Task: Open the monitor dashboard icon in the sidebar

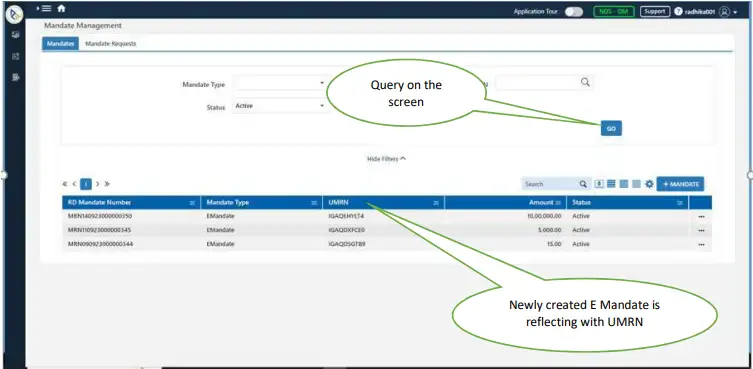Action: [x=16, y=35]
